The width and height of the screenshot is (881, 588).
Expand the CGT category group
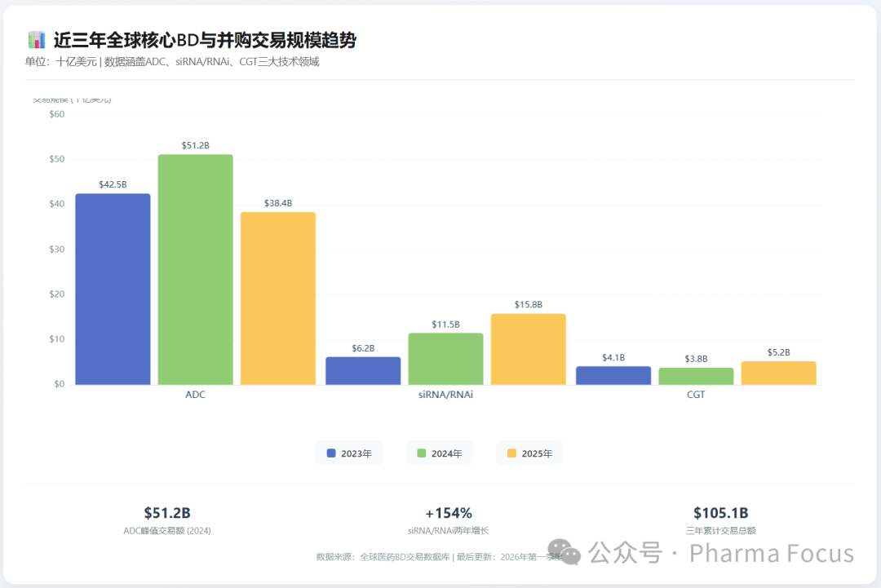point(696,394)
